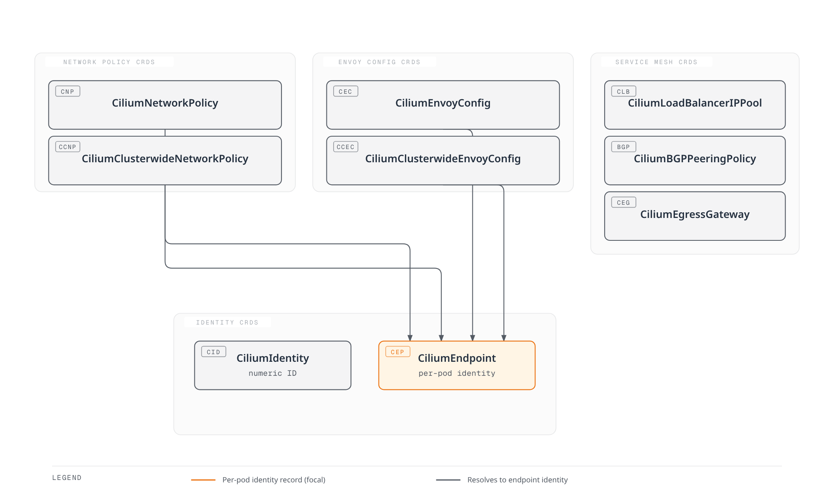The image size is (834, 504).
Task: Click the CLB badge
Action: pyautogui.click(x=623, y=91)
